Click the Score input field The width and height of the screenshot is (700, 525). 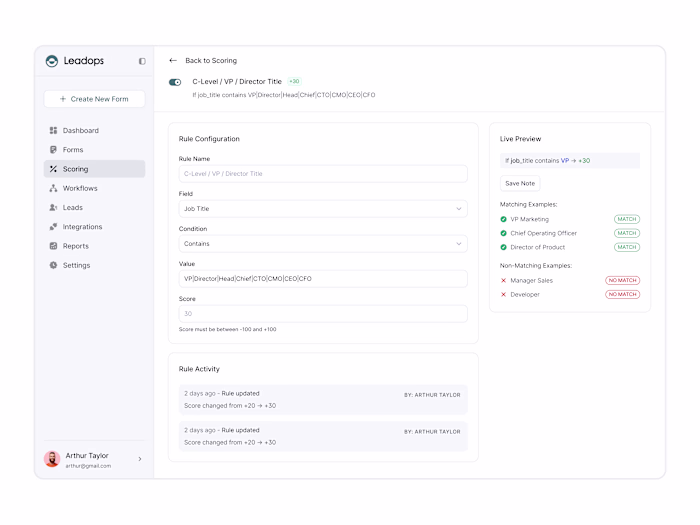(323, 314)
